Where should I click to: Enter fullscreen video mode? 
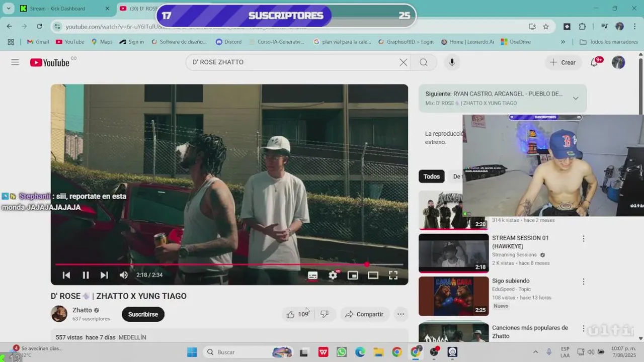pos(393,275)
